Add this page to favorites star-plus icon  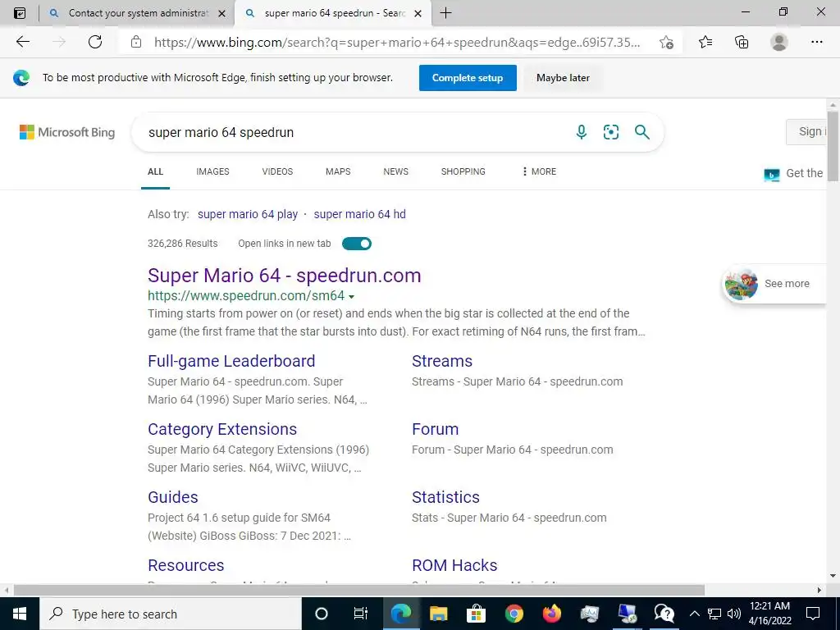[x=666, y=42]
